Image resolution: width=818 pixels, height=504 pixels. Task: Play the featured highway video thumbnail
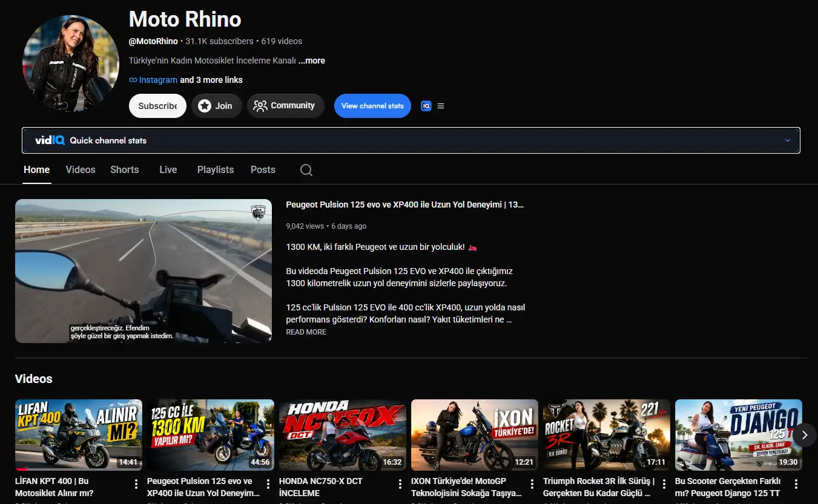tap(143, 271)
